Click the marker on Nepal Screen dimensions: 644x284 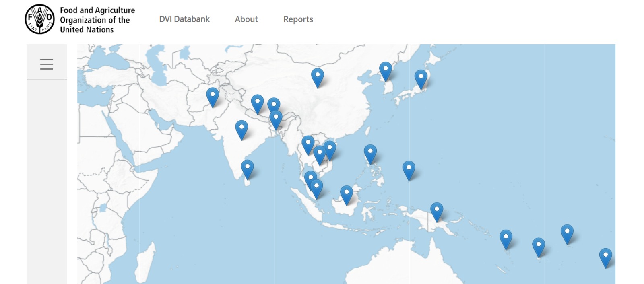257,103
